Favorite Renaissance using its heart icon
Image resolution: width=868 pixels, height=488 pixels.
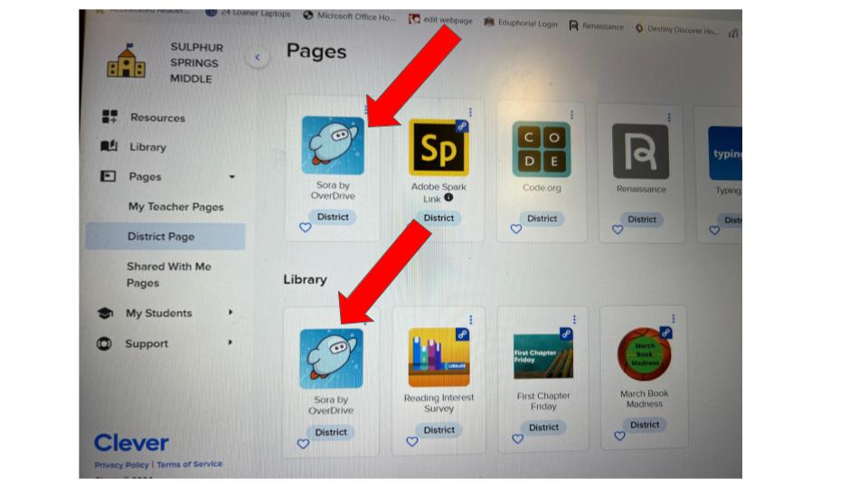coord(618,229)
